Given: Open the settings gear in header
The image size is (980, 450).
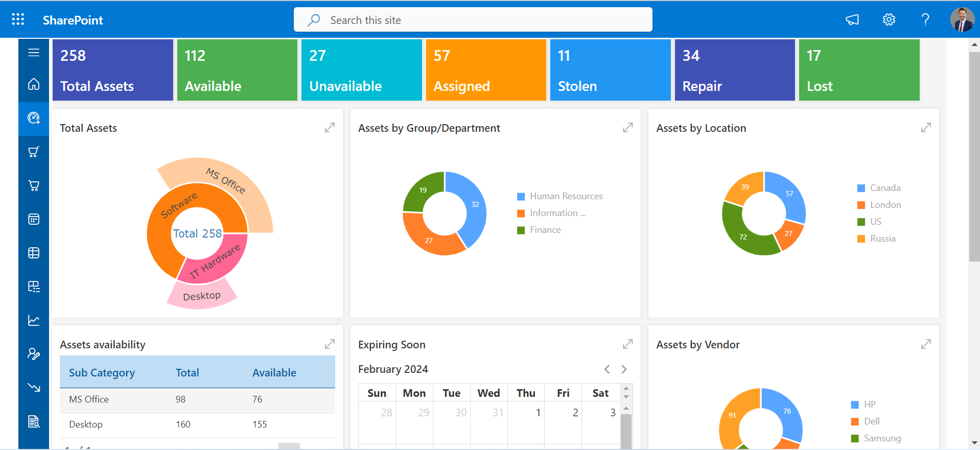Looking at the screenshot, I should (889, 20).
